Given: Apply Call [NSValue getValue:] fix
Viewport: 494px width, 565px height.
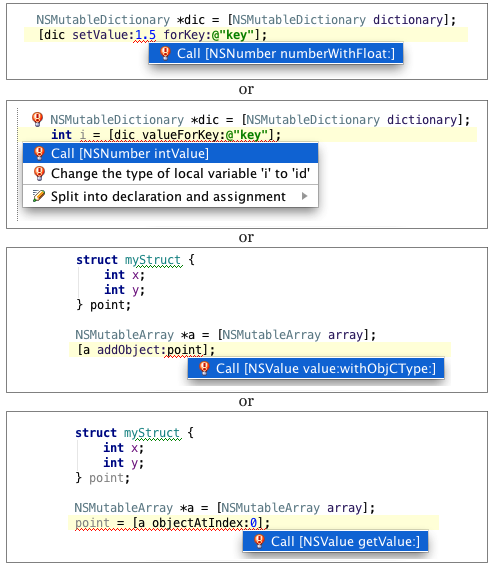Looking at the screenshot, I should click(x=335, y=541).
